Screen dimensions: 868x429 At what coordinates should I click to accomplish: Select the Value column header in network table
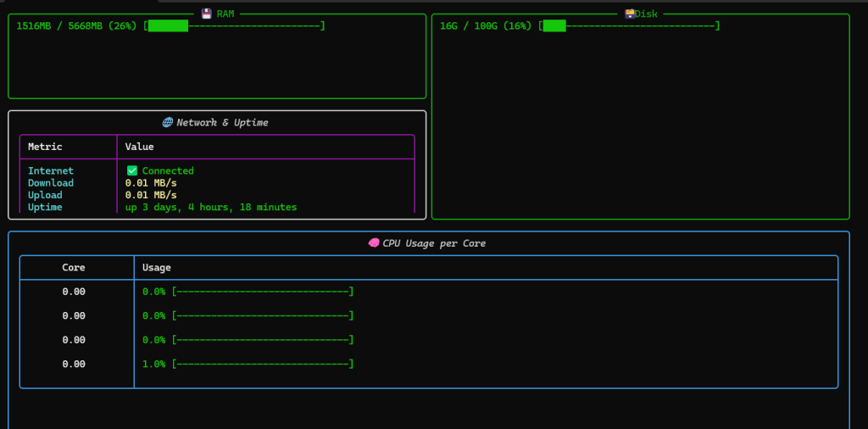click(139, 147)
